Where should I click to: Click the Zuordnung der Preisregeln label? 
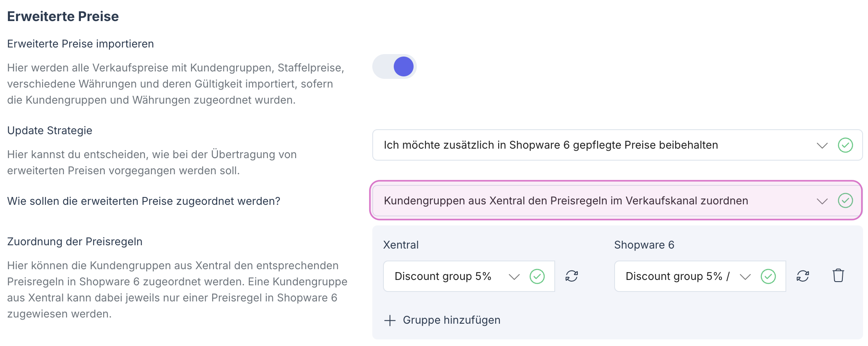(x=75, y=242)
